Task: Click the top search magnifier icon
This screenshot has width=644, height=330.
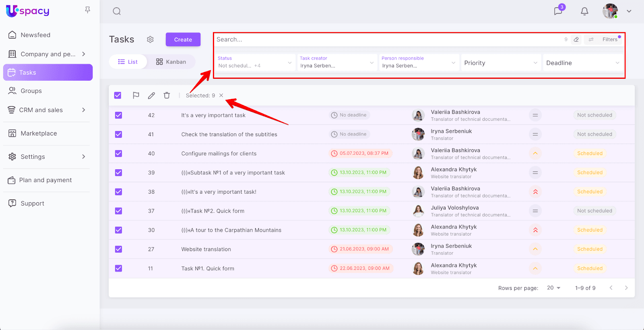Action: [x=117, y=11]
